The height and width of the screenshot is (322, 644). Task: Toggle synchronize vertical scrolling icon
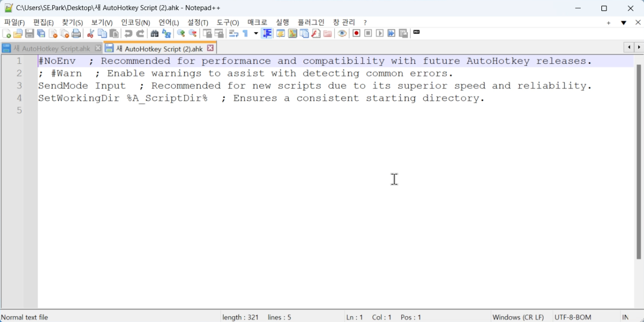pos(207,34)
